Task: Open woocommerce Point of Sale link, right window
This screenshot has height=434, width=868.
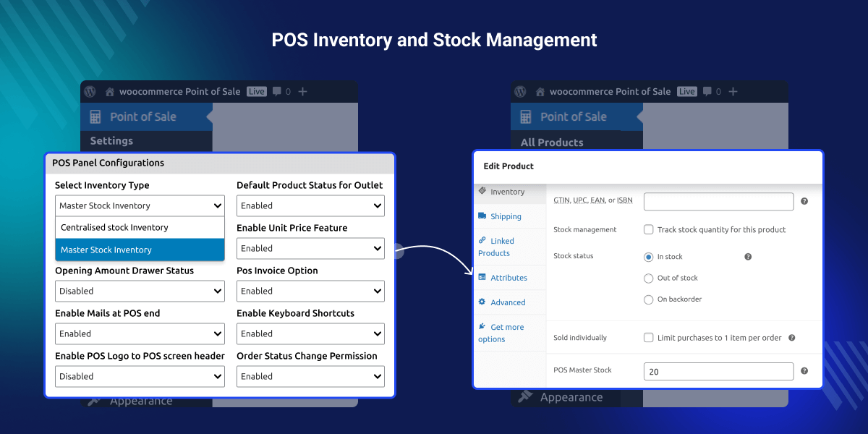Action: point(610,92)
